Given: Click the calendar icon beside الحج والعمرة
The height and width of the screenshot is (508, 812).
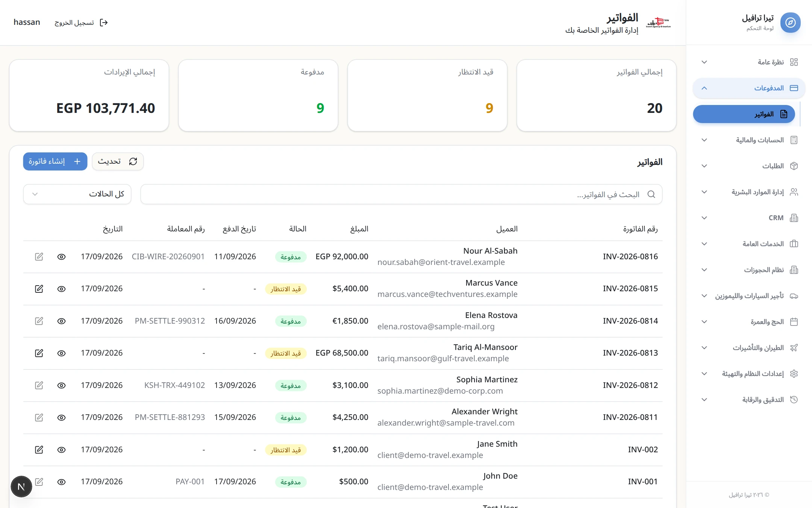Looking at the screenshot, I should 794,322.
